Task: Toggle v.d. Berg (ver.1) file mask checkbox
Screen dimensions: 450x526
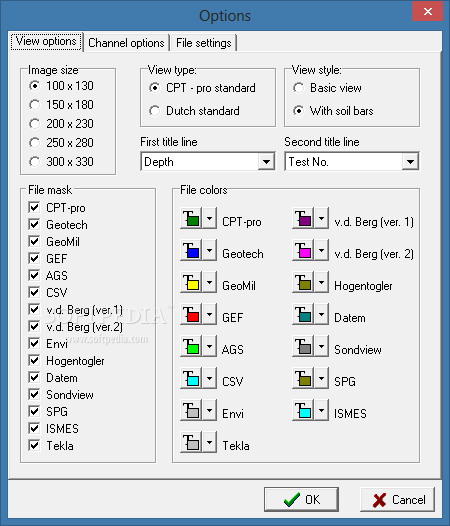Action: pyautogui.click(x=34, y=309)
